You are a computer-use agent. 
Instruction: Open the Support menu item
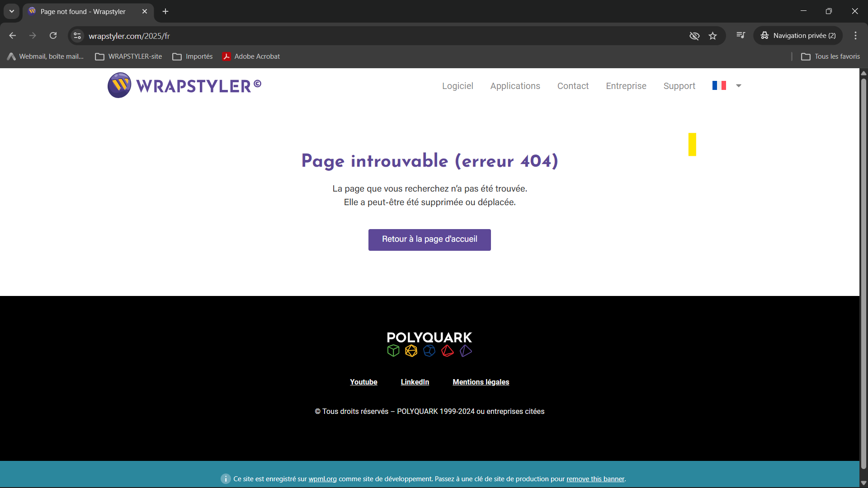(x=679, y=86)
